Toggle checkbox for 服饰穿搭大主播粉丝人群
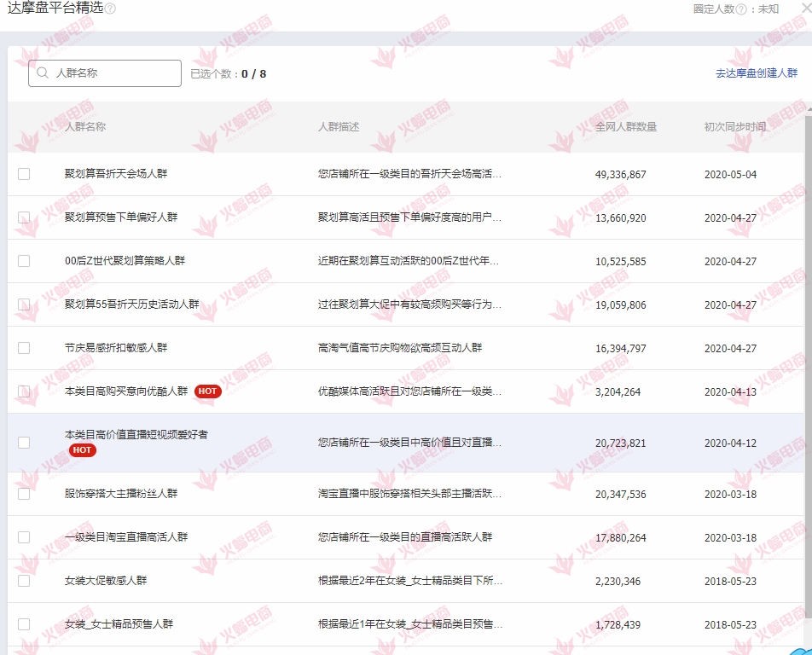Viewport: 812px width, 655px height. pos(24,494)
